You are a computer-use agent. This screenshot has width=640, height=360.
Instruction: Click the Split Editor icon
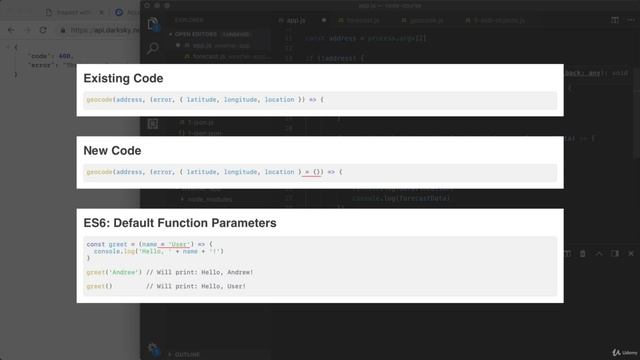[615, 20]
